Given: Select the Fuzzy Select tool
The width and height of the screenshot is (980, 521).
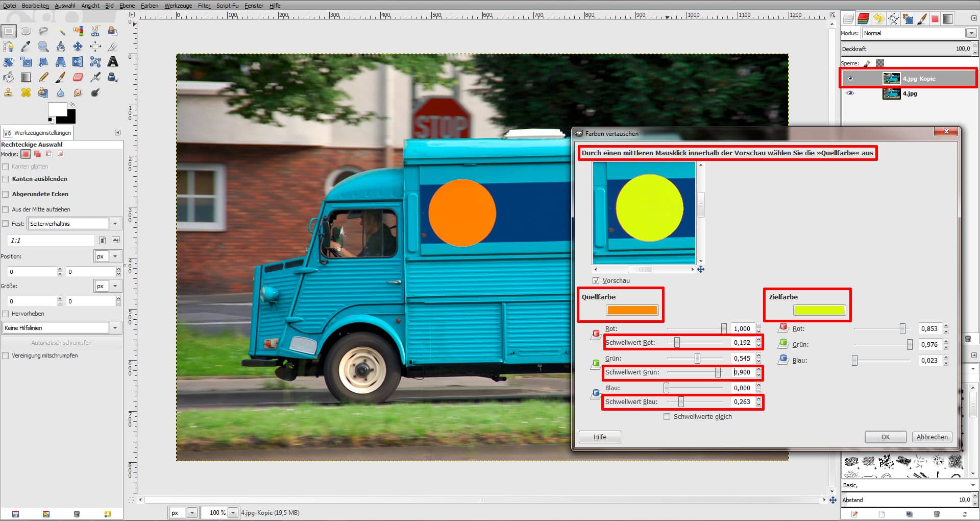Looking at the screenshot, I should 61,31.
